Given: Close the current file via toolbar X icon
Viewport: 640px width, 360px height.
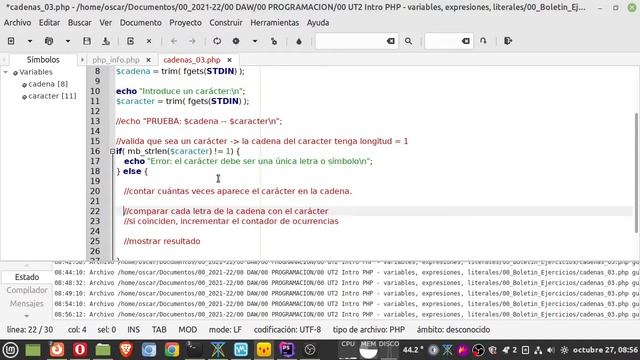Looking at the screenshot, I should 149,41.
